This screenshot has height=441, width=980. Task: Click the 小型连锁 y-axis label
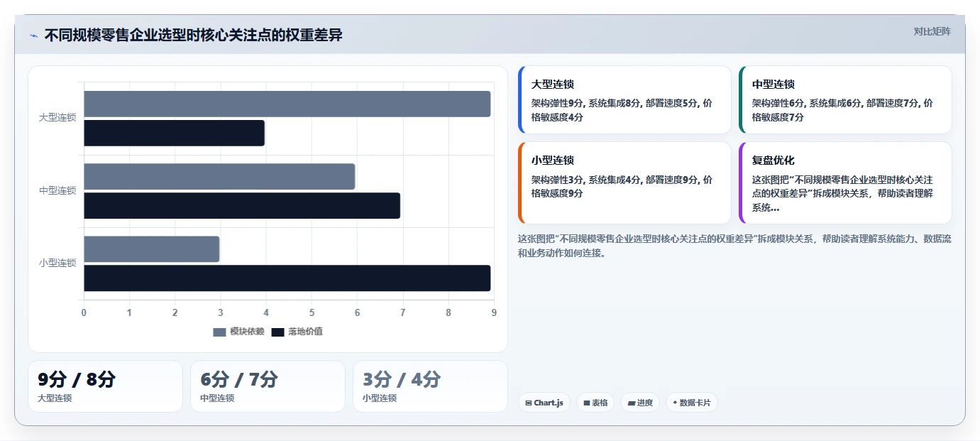pyautogui.click(x=57, y=263)
